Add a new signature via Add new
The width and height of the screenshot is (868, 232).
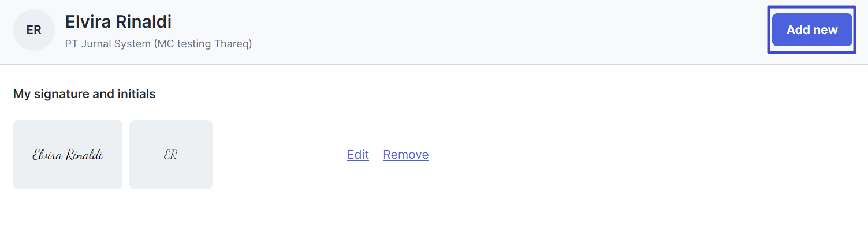[812, 29]
